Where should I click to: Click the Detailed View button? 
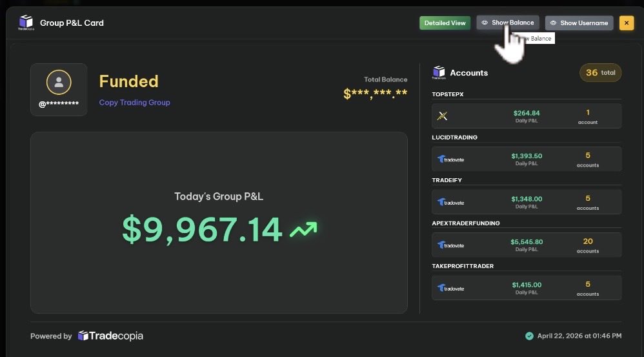(x=445, y=23)
